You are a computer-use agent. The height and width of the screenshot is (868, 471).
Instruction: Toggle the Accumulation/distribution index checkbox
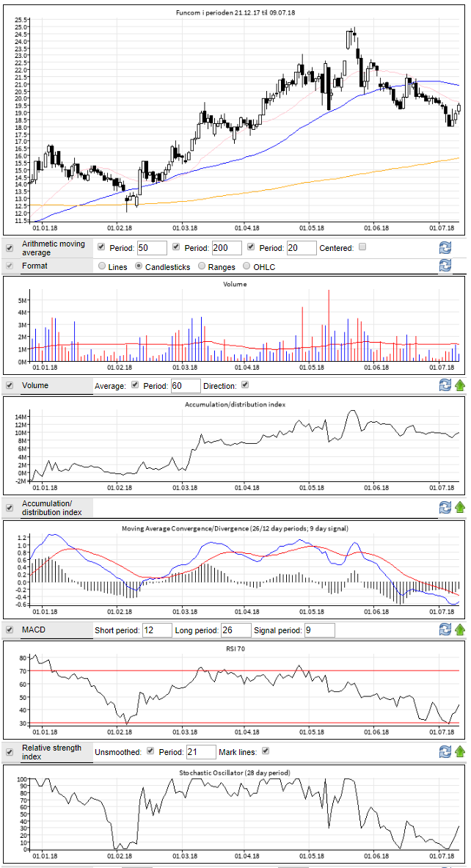click(x=10, y=507)
